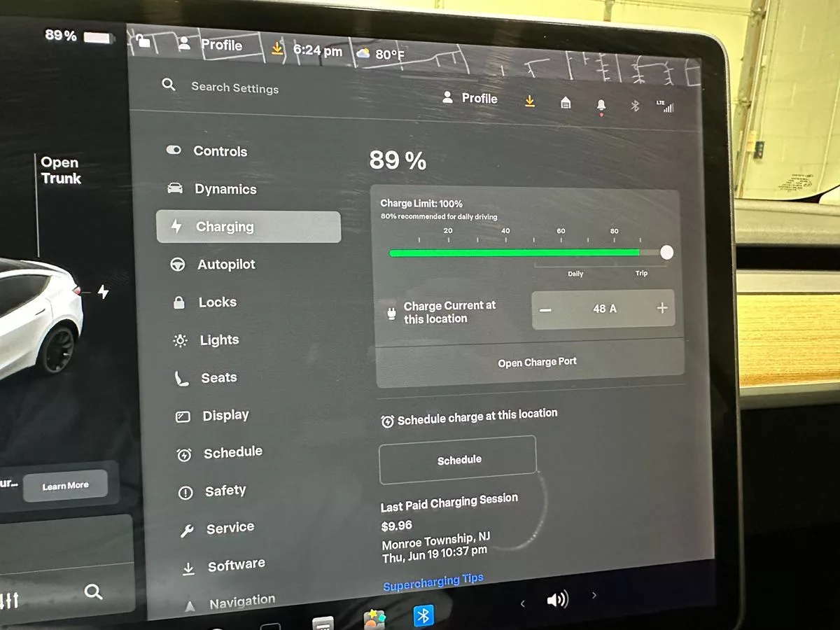Screen dimensions: 840x630
Task: Open the Toybox colorful app in dock
Action: (x=374, y=620)
